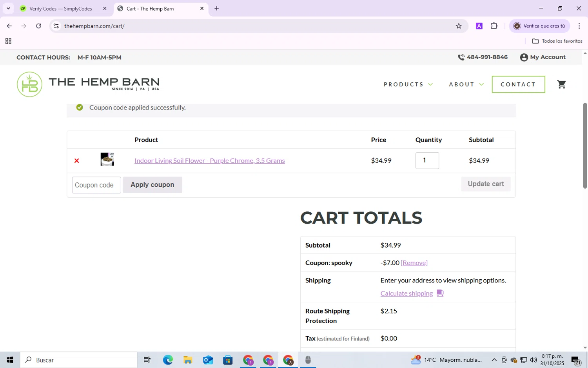Reload the cart page
The width and height of the screenshot is (588, 368).
(38, 26)
